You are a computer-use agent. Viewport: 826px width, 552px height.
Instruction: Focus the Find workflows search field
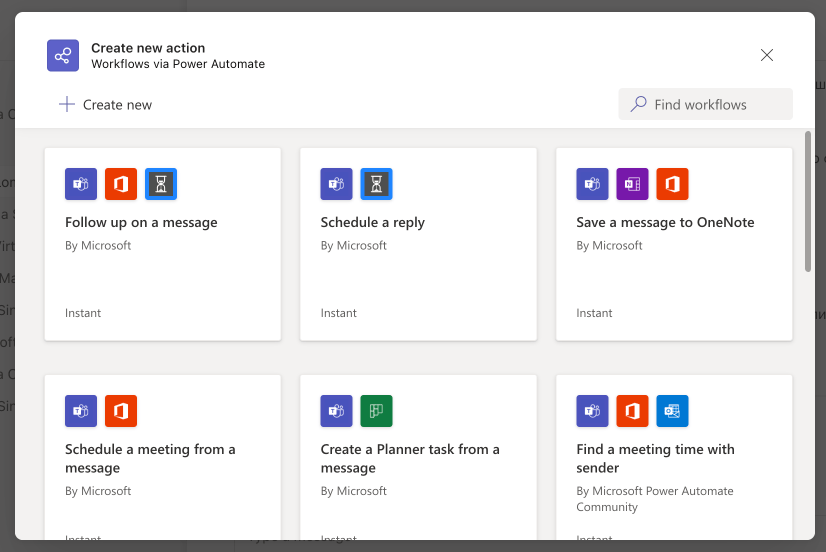(705, 104)
